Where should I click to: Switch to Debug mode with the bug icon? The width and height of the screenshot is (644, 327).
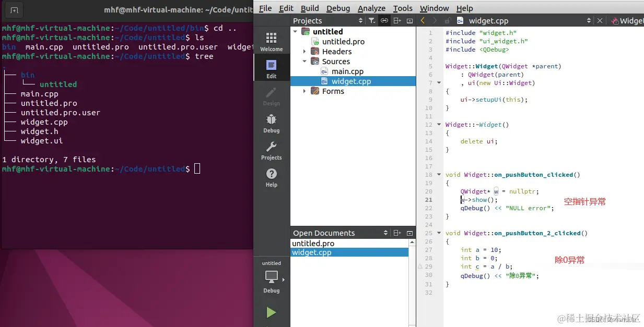click(x=271, y=123)
